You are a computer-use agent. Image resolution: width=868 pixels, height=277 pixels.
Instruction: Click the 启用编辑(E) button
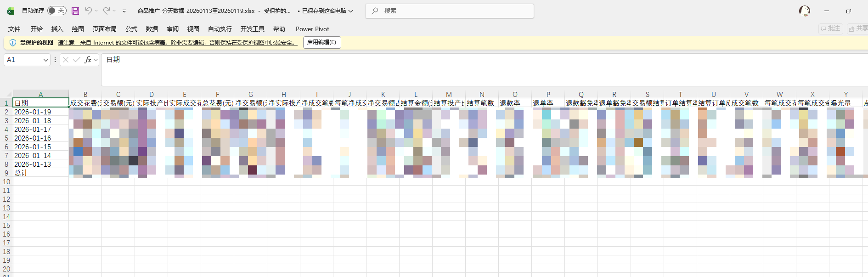321,42
